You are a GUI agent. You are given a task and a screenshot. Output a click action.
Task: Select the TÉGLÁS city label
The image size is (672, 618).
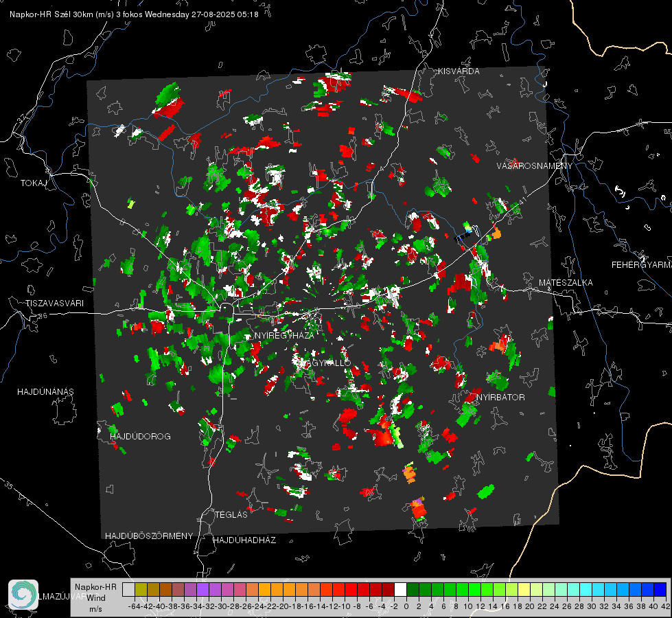tap(231, 514)
